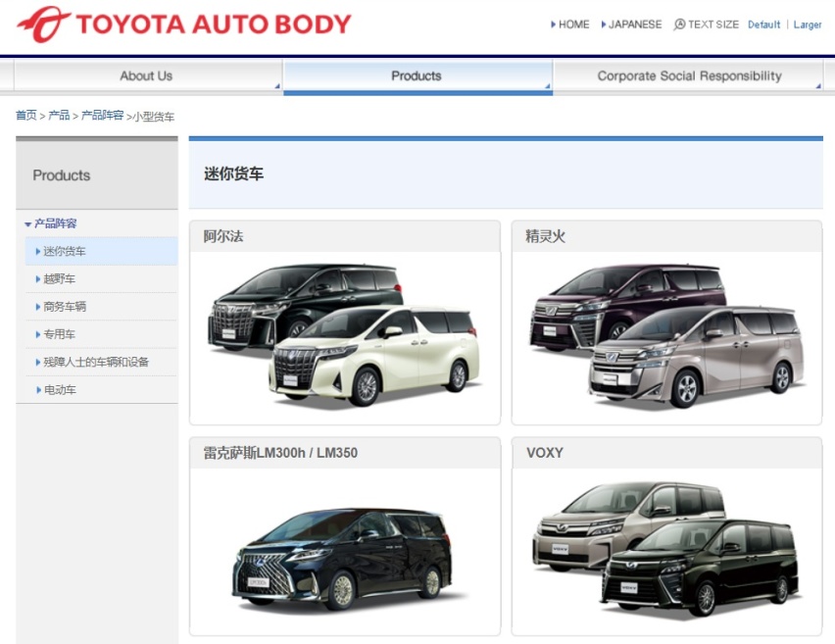835x644 pixels.
Task: Click the 雷克萨斯LM300h / LM350 card title
Action: (280, 453)
